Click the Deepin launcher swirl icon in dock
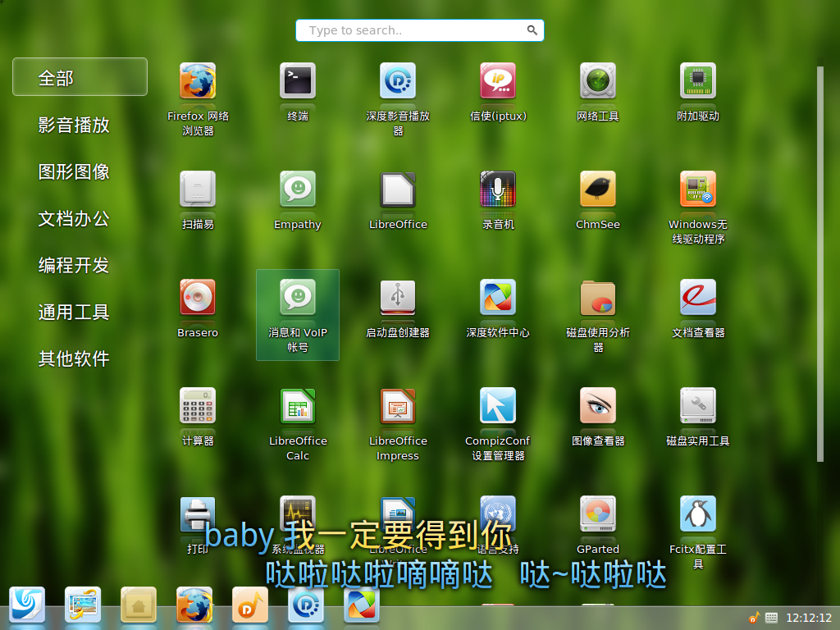840x630 pixels. click(27, 605)
